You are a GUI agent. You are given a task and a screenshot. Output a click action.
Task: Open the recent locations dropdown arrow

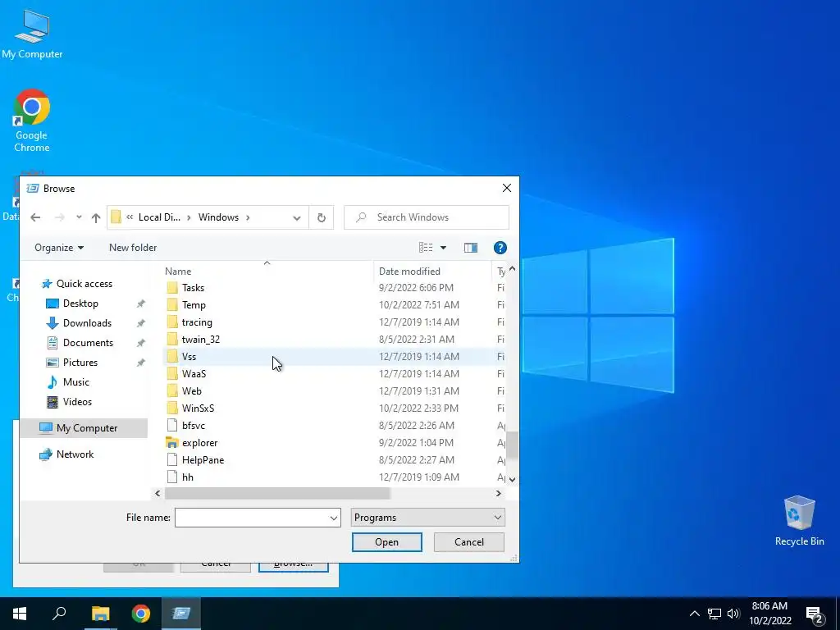tap(79, 217)
